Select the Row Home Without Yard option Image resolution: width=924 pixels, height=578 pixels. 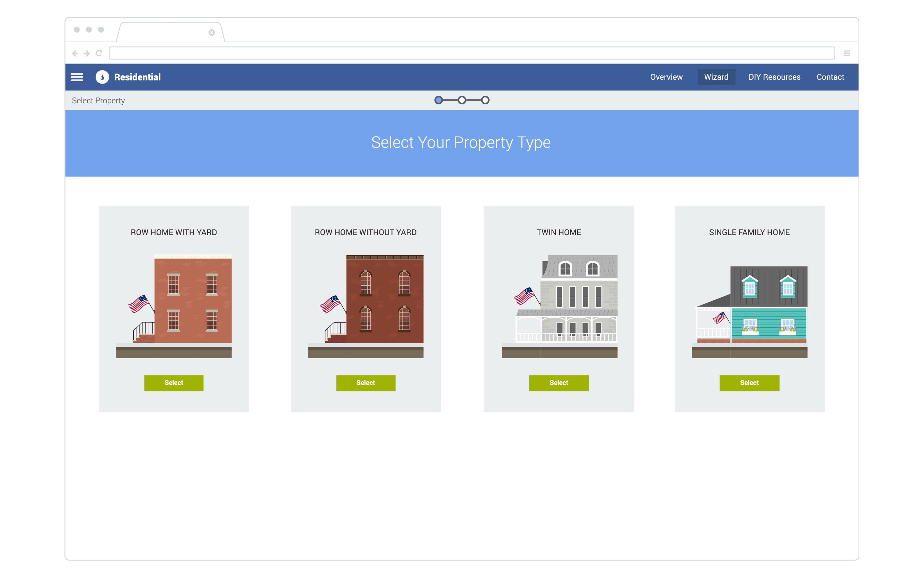click(x=366, y=383)
